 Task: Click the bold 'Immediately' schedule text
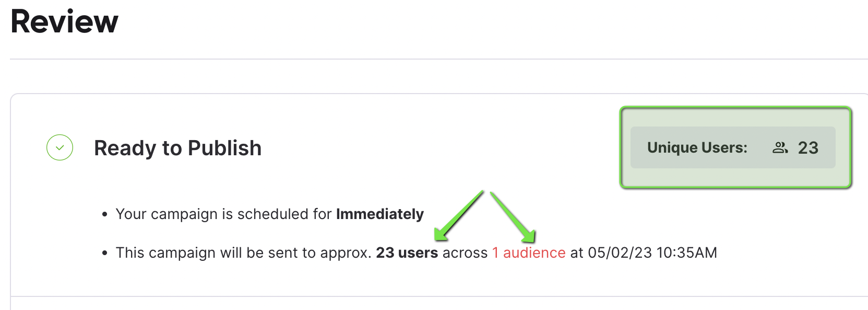(x=380, y=214)
